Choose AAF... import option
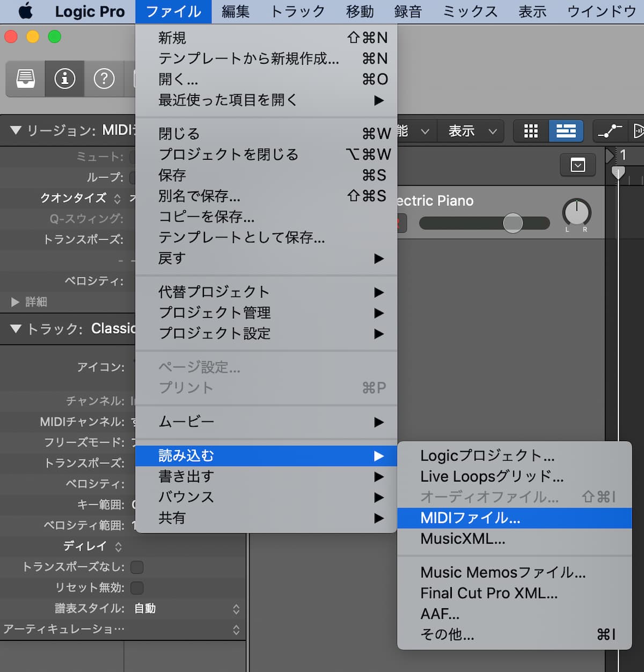 [x=515, y=614]
